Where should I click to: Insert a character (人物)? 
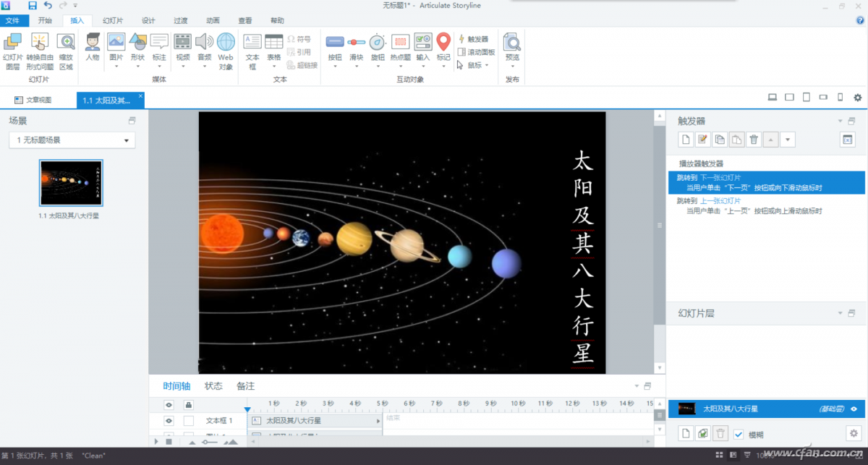tap(93, 47)
